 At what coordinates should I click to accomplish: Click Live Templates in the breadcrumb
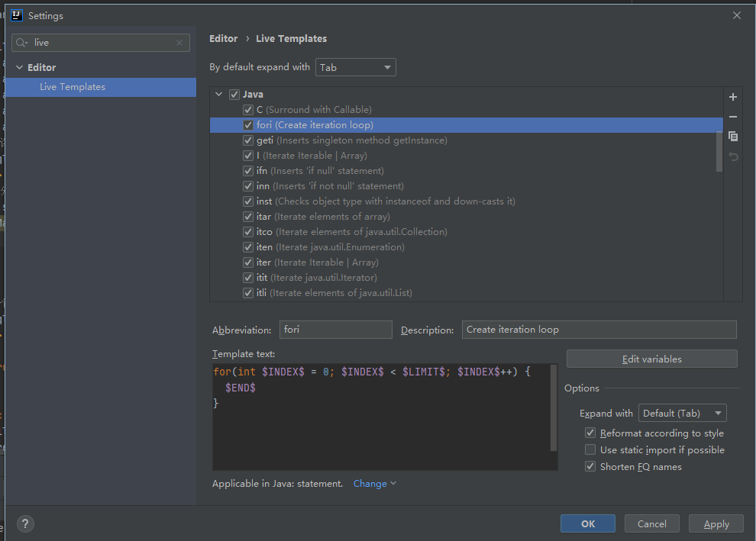pos(291,39)
